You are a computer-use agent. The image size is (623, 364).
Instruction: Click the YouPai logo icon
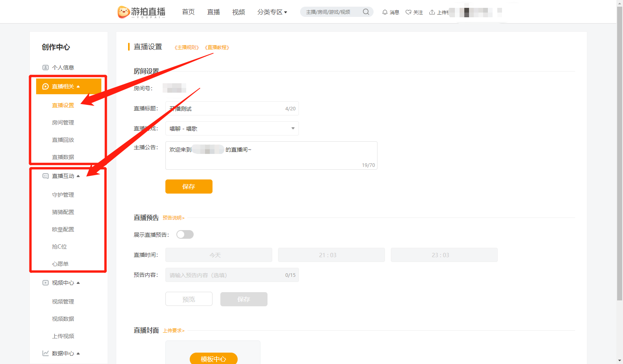click(124, 12)
